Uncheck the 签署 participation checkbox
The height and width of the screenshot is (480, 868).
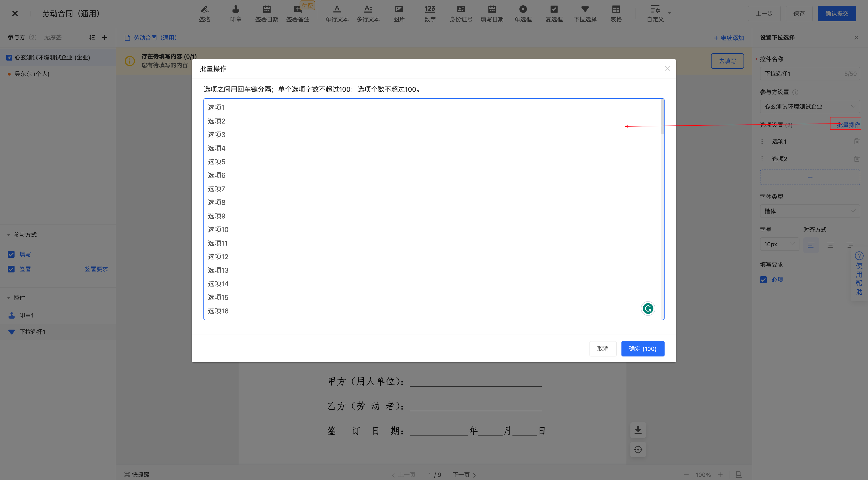[x=11, y=269]
